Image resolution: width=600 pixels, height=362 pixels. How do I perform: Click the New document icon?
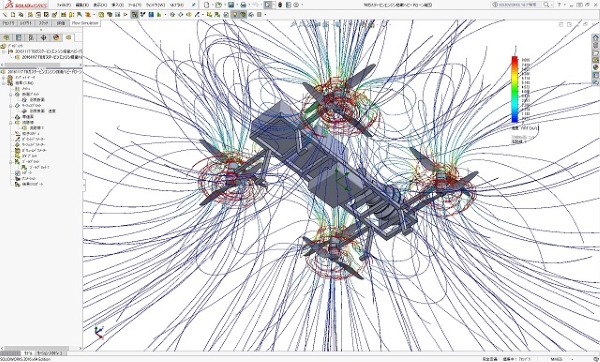[207, 5]
